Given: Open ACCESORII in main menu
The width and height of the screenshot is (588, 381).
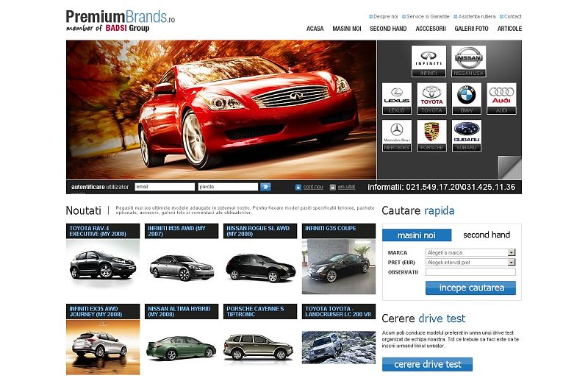Looking at the screenshot, I should pos(431,29).
